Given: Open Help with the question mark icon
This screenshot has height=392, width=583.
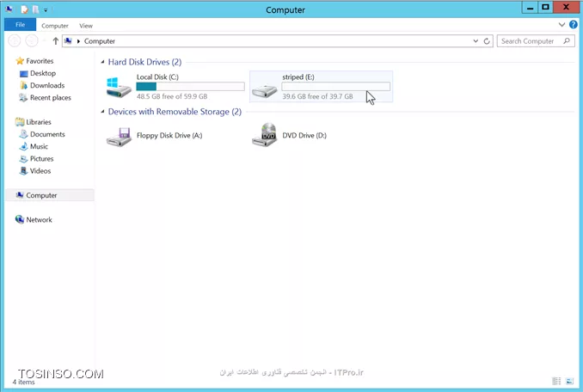Looking at the screenshot, I should [x=574, y=25].
